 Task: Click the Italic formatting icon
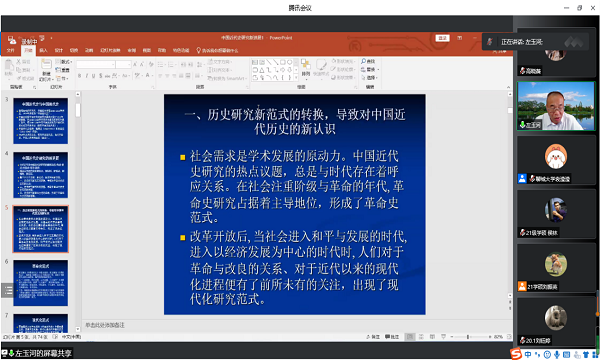[86, 76]
